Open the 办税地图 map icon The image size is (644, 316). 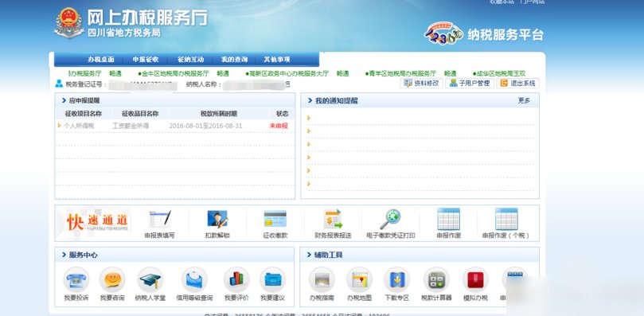tap(359, 280)
